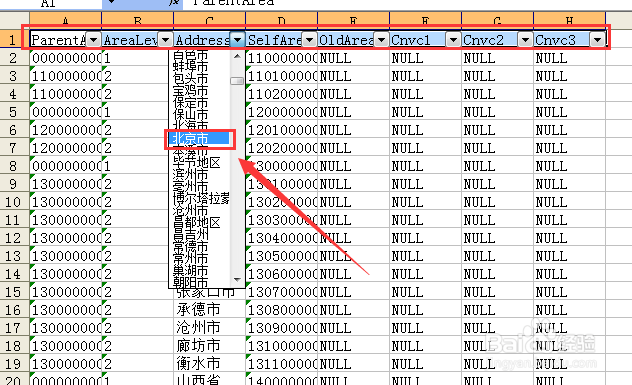Open the Cnvc3 column filter dropdown
Viewport: 632px width, 385px height.
(597, 40)
